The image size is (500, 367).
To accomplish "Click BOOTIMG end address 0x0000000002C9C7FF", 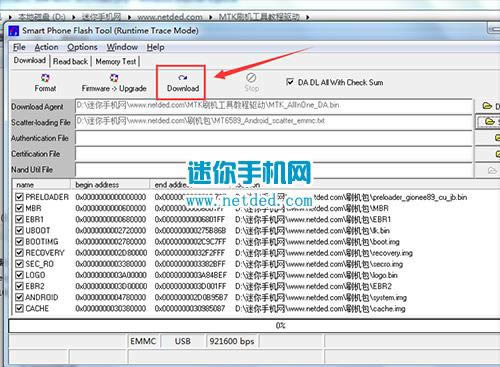I will 190,242.
